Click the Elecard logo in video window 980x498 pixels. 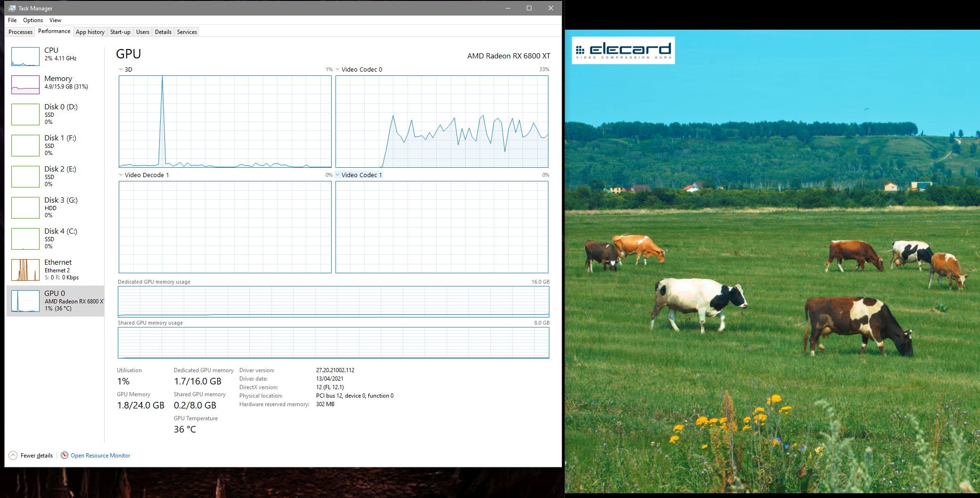623,50
